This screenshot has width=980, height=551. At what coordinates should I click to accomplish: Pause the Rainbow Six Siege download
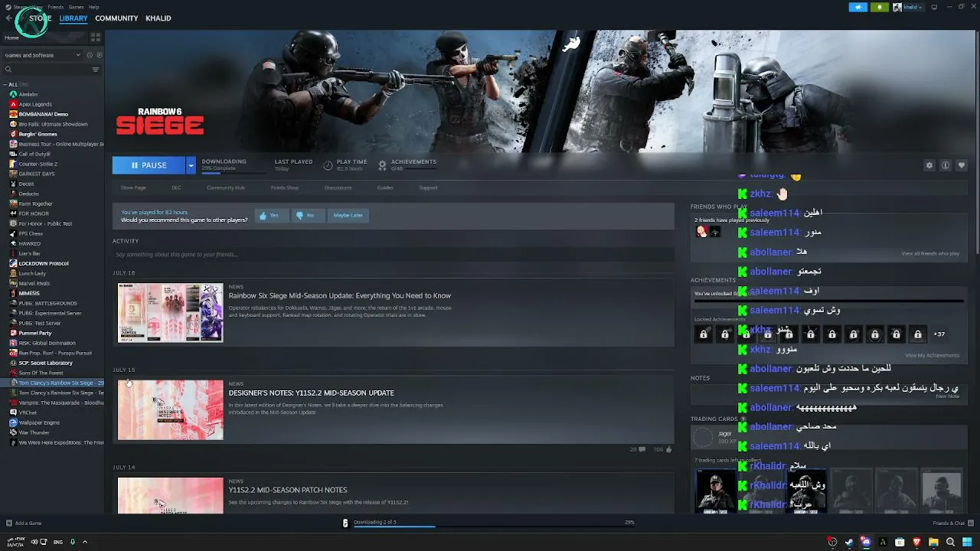[x=149, y=165]
